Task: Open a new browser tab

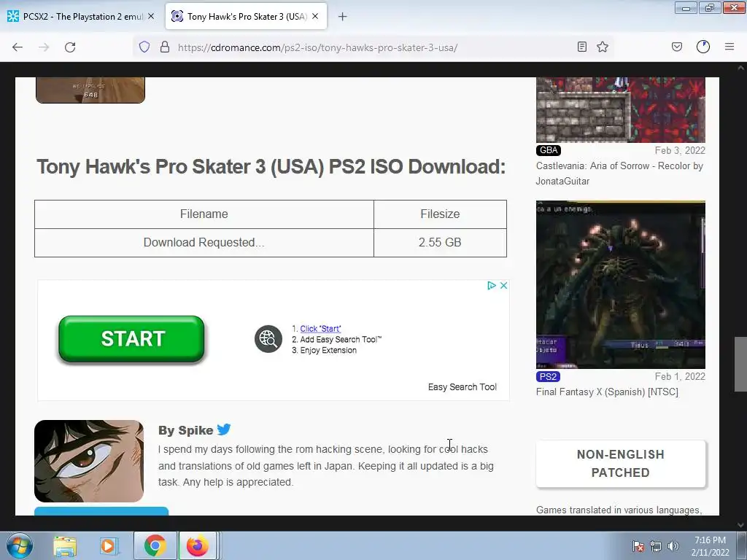Action: (343, 17)
